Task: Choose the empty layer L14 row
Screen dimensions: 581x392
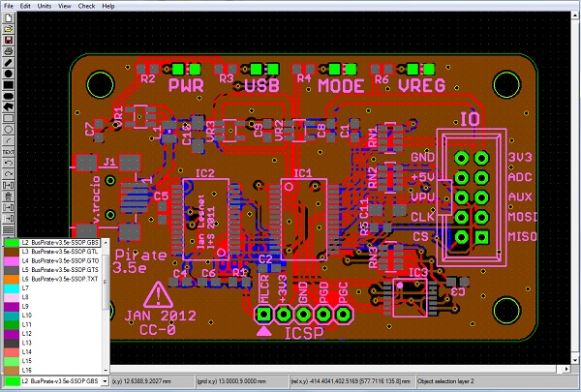Action: [52, 351]
